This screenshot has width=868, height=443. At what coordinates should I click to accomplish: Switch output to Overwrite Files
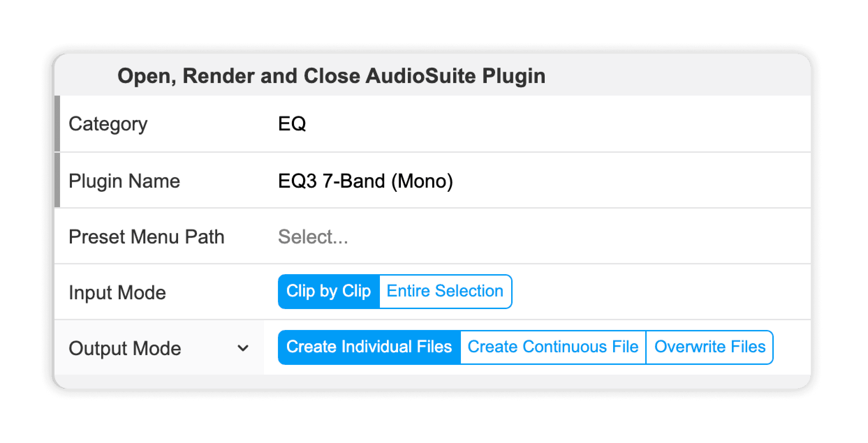coord(710,346)
